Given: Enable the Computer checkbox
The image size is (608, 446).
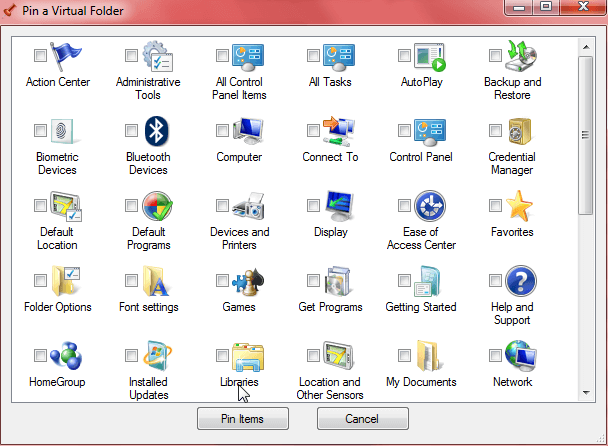Looking at the screenshot, I should 223,130.
